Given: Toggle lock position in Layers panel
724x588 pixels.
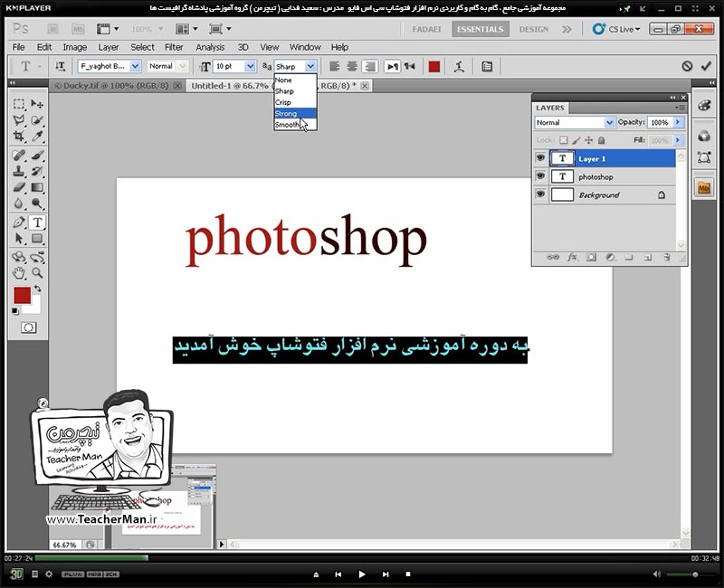Looking at the screenshot, I should pyautogui.click(x=589, y=140).
